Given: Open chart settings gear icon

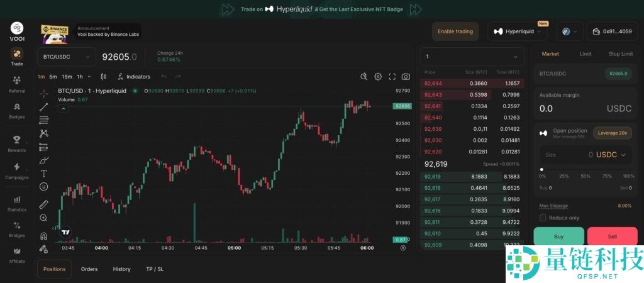Looking at the screenshot, I should tap(378, 77).
